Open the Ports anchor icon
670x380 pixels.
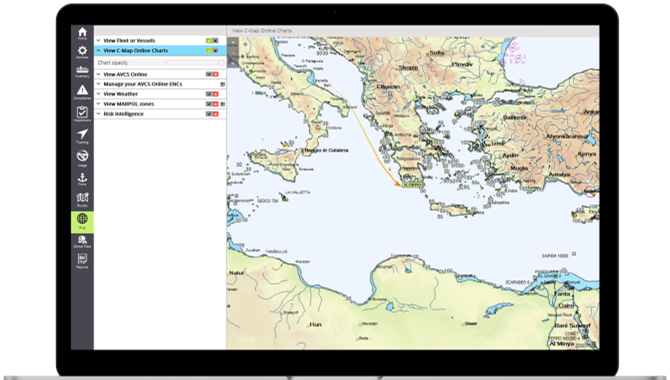pos(82,179)
